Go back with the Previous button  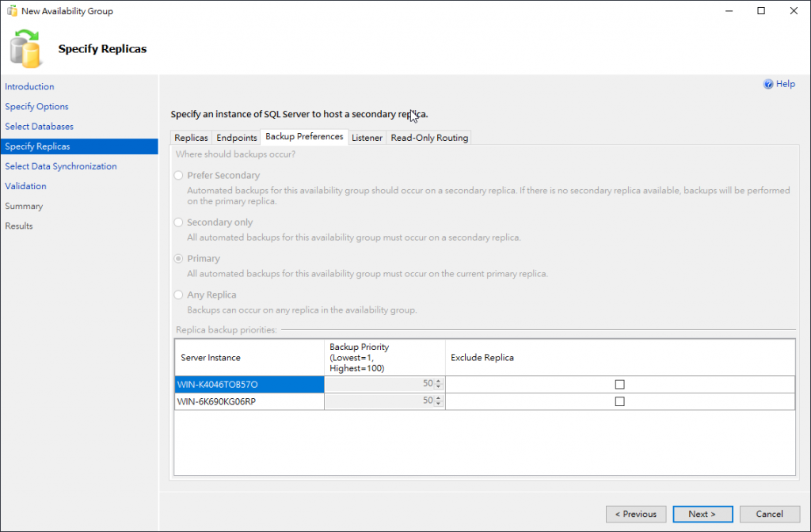coord(635,514)
